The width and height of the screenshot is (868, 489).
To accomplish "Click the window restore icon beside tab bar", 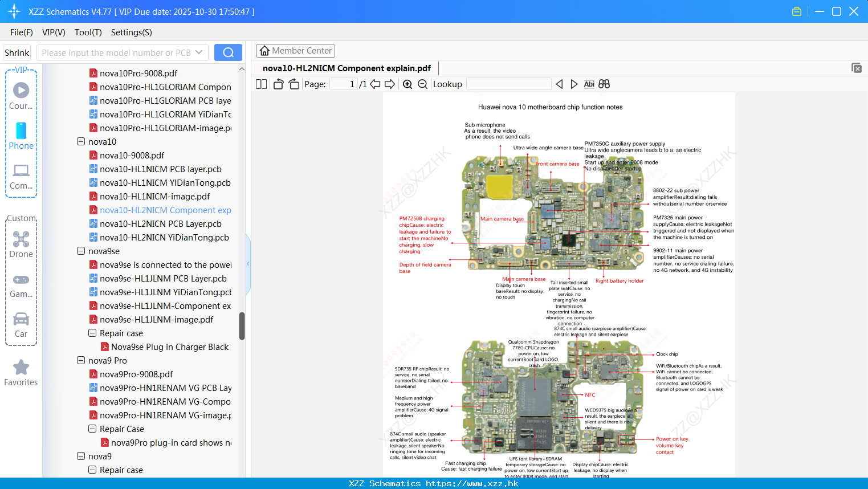I will (856, 68).
